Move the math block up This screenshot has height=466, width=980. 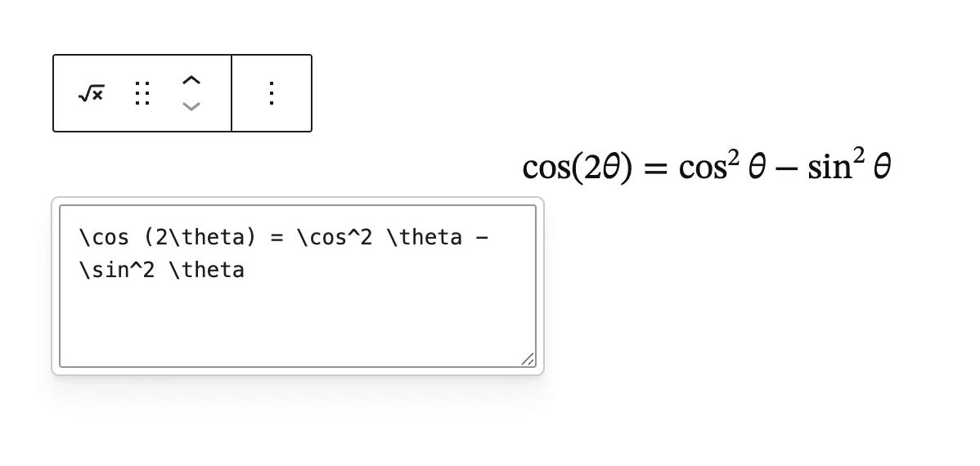pyautogui.click(x=191, y=80)
